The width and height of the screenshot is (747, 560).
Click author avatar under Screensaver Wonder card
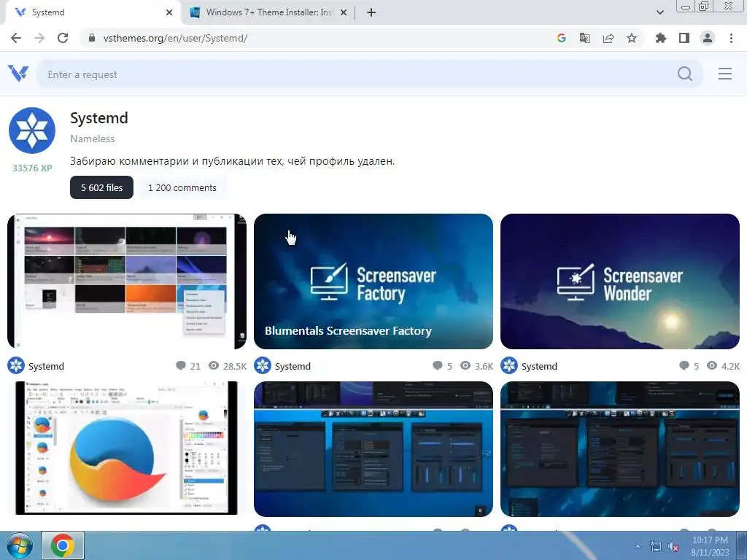[509, 366]
